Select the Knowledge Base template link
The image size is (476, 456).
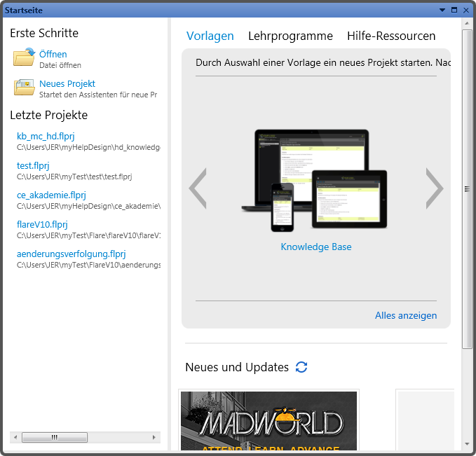click(x=315, y=247)
